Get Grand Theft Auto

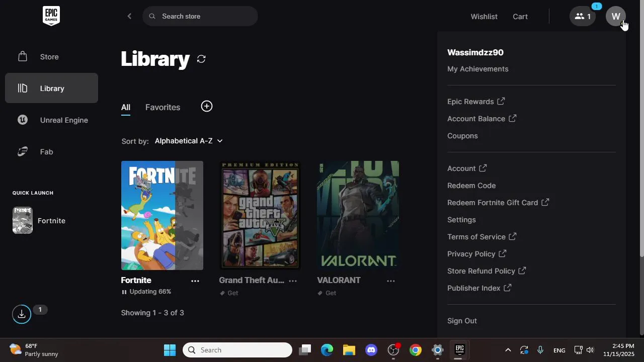pos(229,293)
